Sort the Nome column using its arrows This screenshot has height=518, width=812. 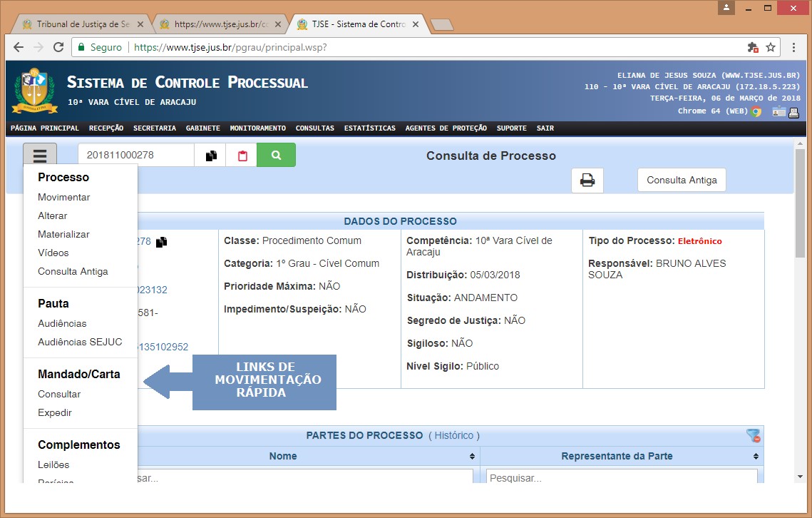pos(471,457)
